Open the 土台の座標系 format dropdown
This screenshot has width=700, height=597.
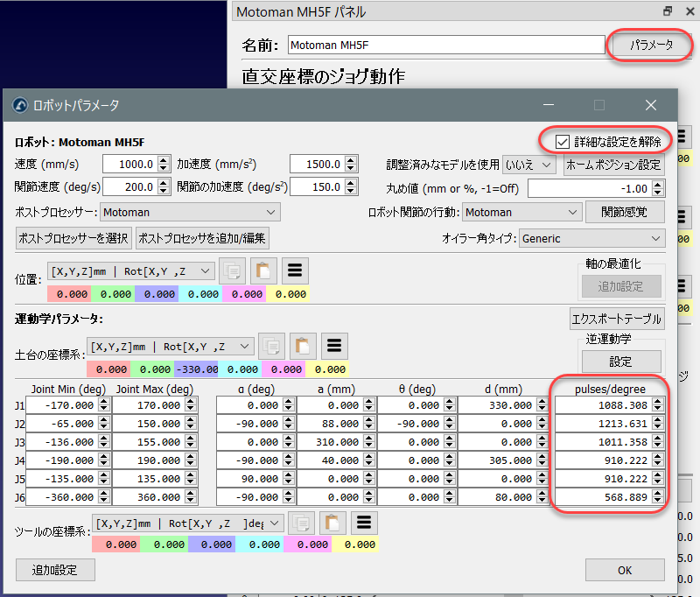pyautogui.click(x=170, y=347)
